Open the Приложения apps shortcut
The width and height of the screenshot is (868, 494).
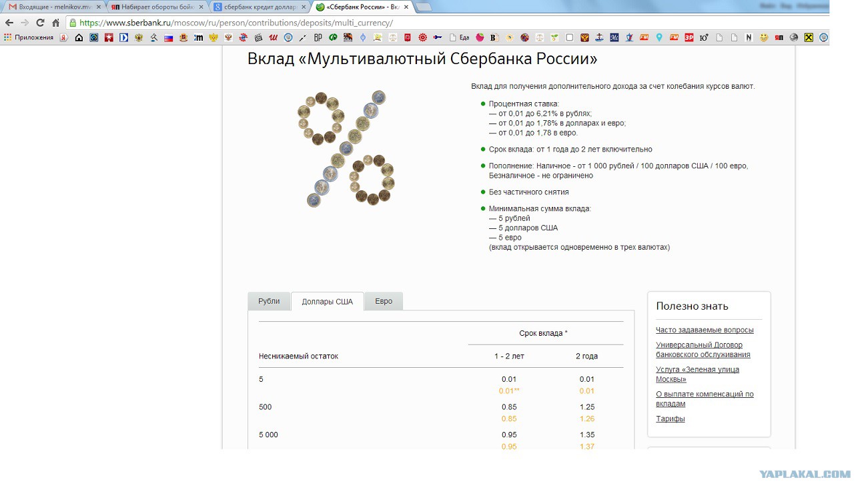click(29, 37)
